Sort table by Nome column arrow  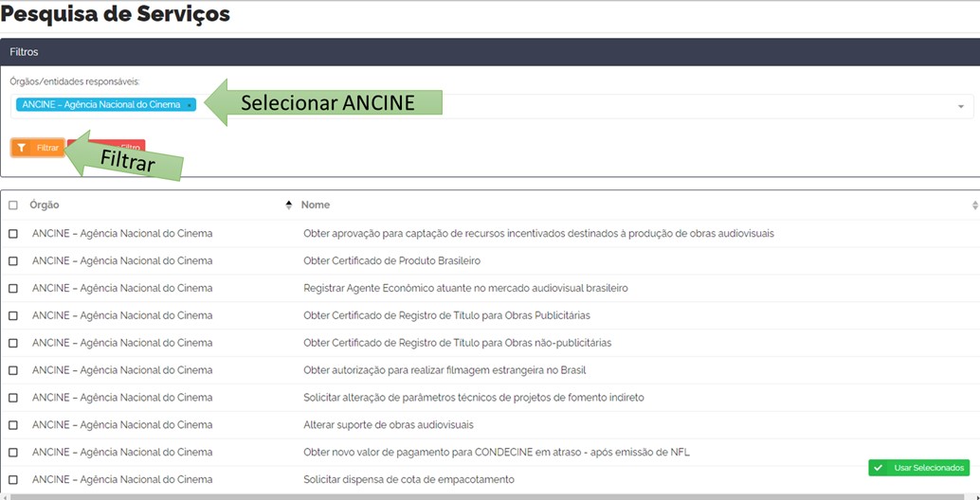click(x=974, y=205)
